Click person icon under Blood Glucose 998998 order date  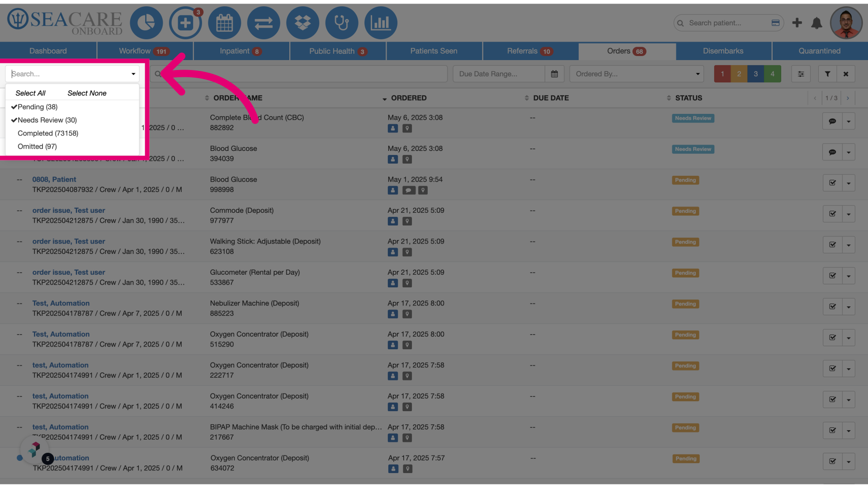393,190
